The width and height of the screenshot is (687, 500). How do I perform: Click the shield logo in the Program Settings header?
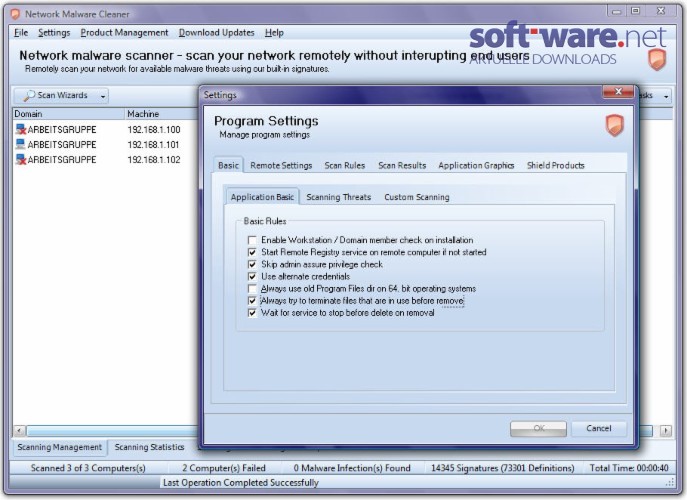pyautogui.click(x=614, y=125)
